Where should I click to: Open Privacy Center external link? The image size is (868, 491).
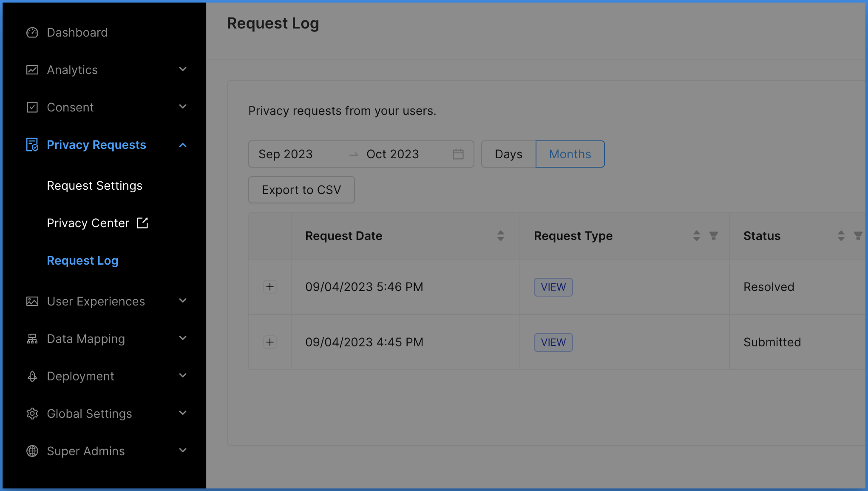(x=97, y=223)
